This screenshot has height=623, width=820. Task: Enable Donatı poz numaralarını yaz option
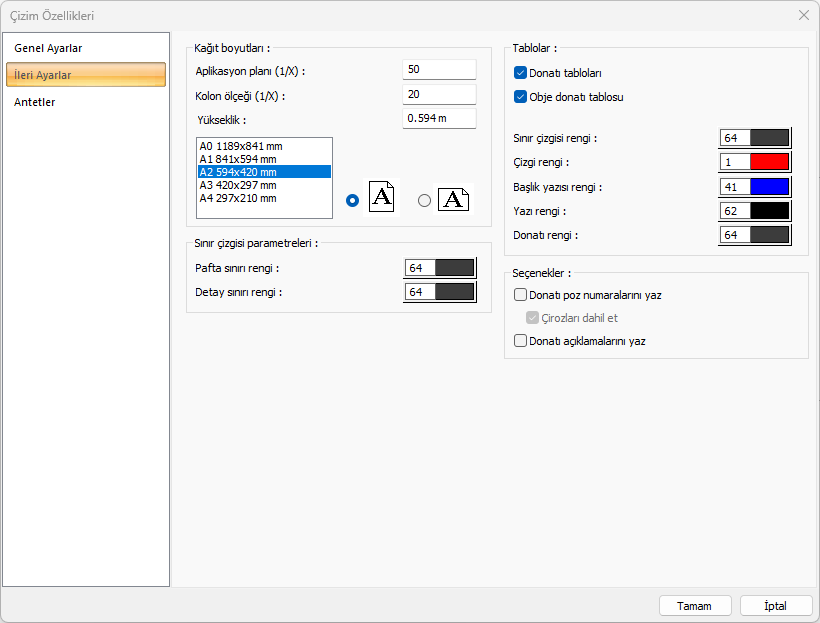pos(520,295)
